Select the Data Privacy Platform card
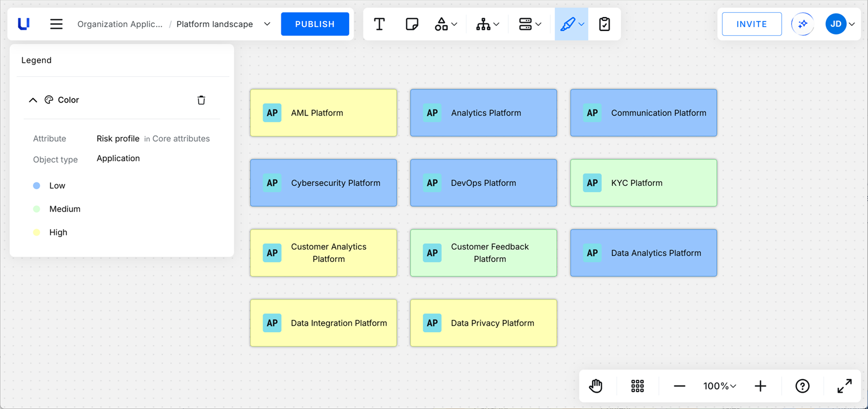Screen dimensions: 868x409 coord(484,323)
